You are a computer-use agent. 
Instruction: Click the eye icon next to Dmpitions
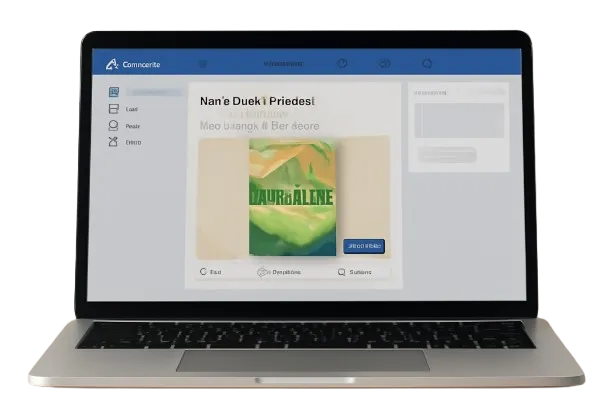[x=263, y=272]
